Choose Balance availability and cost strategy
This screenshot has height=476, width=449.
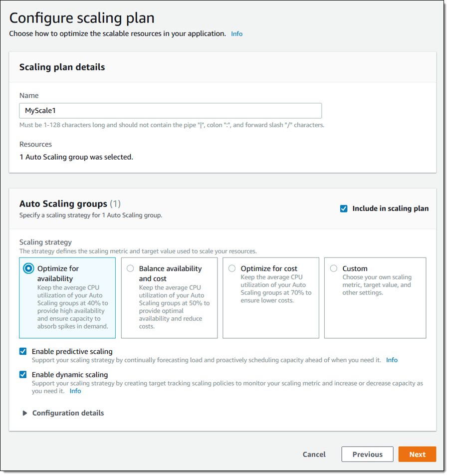pos(131,268)
